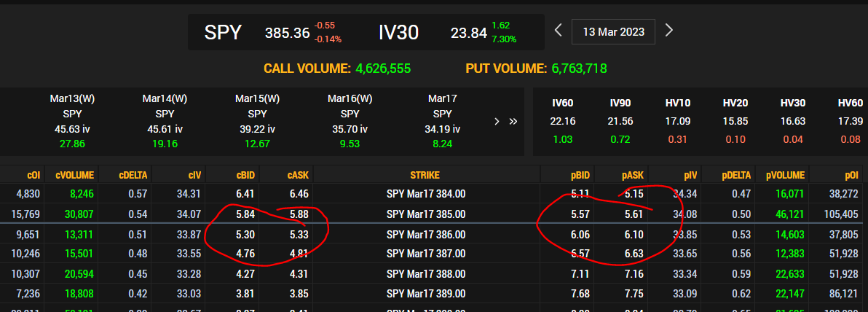Click the IV30 label

398,32
